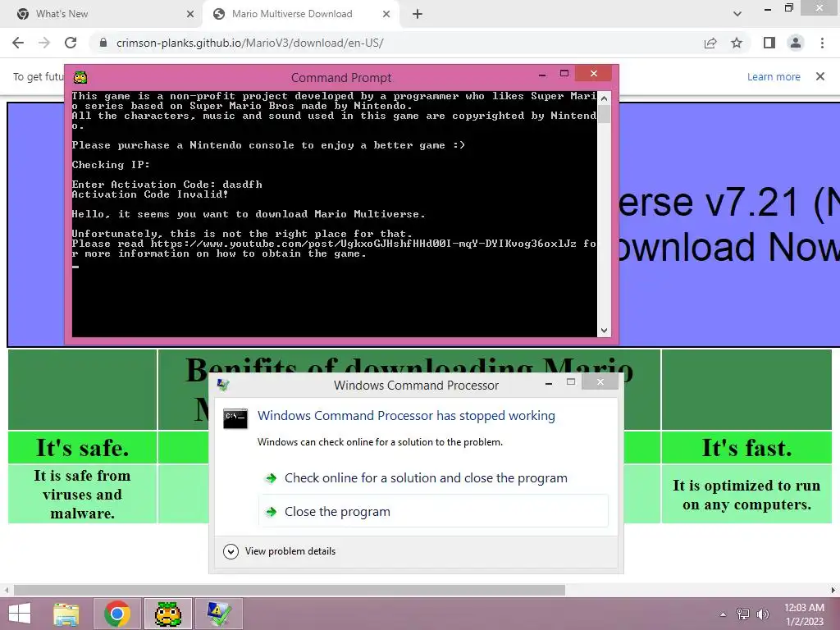Dismiss the Chrome info bar

(x=820, y=76)
